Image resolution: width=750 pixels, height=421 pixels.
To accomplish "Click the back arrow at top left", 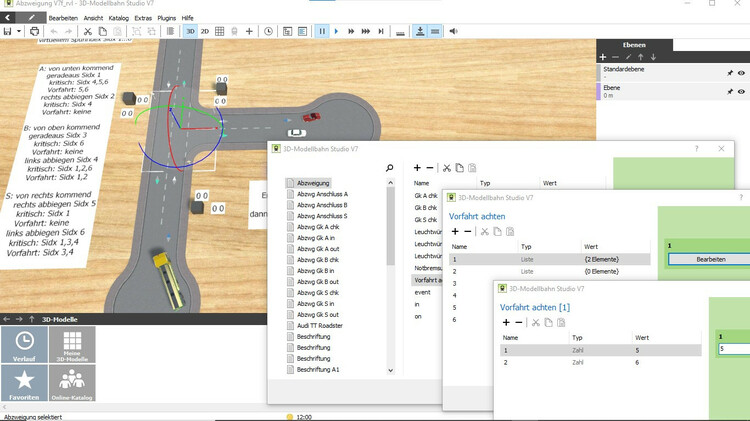I will (x=8, y=18).
